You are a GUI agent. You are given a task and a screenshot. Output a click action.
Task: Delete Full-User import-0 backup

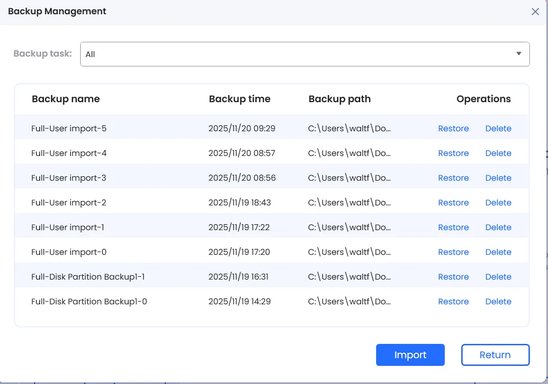498,252
